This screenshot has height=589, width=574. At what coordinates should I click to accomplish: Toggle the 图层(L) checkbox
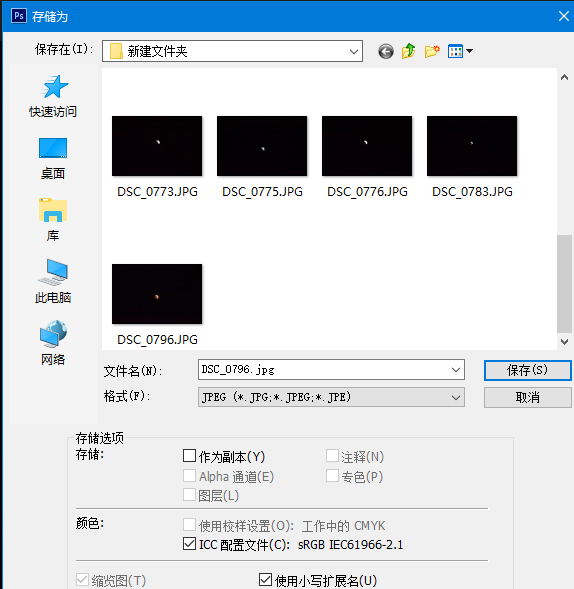[x=189, y=495]
